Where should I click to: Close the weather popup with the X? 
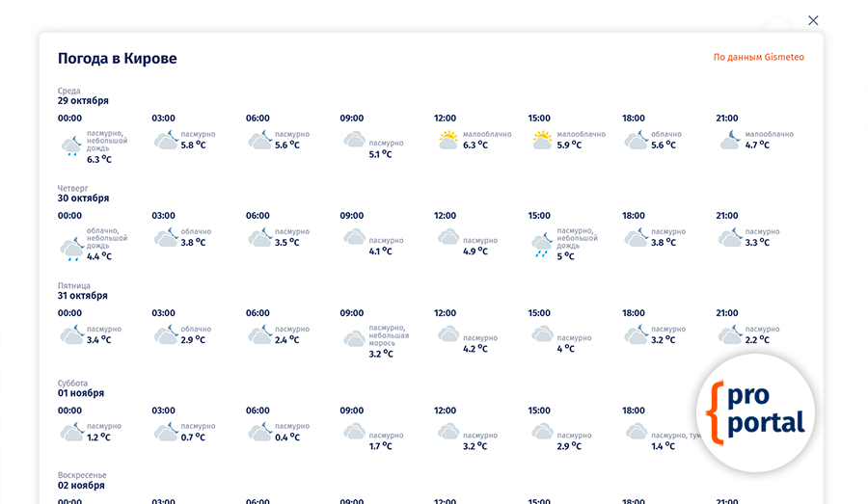tap(813, 20)
